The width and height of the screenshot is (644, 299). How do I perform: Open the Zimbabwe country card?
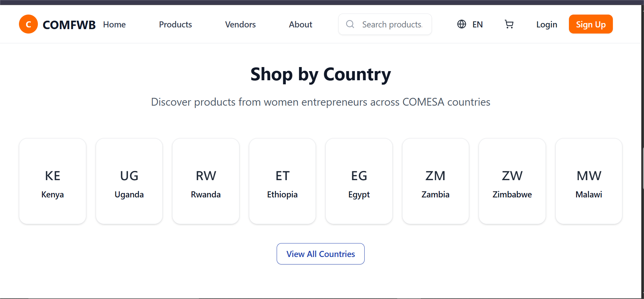click(x=512, y=181)
